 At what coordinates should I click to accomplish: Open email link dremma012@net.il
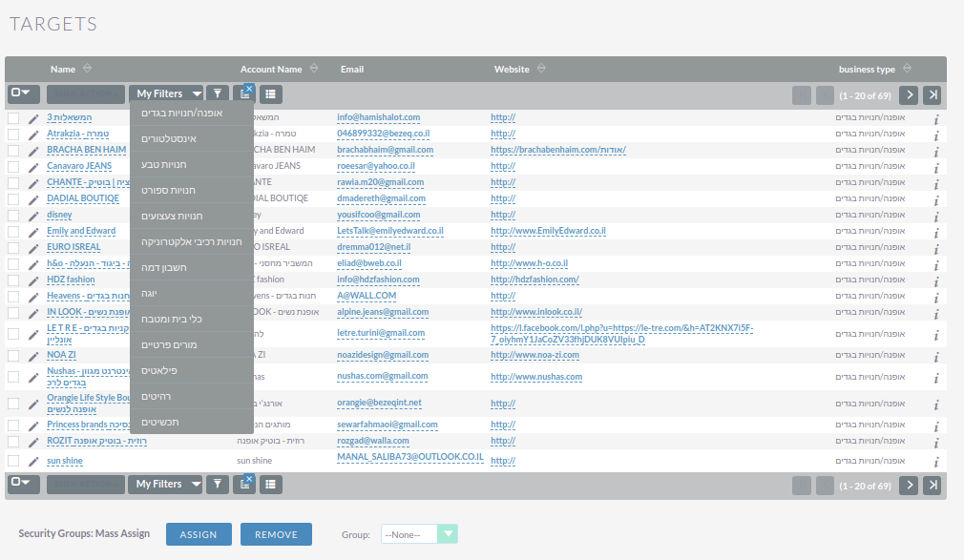pos(374,247)
